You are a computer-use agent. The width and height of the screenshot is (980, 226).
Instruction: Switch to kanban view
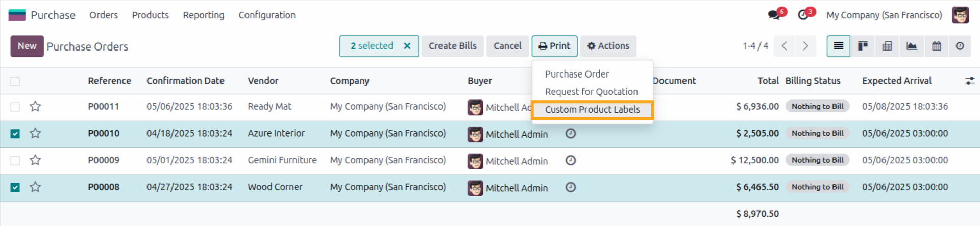pyautogui.click(x=863, y=46)
